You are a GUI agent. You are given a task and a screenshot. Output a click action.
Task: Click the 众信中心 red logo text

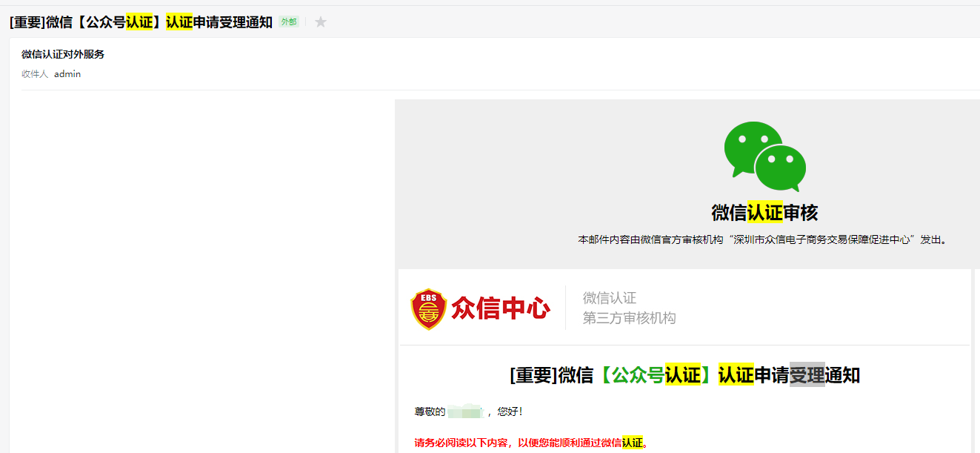501,308
